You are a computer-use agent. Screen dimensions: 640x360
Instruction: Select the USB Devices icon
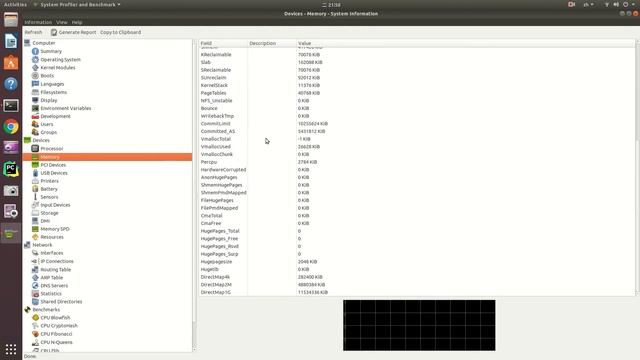pos(35,173)
